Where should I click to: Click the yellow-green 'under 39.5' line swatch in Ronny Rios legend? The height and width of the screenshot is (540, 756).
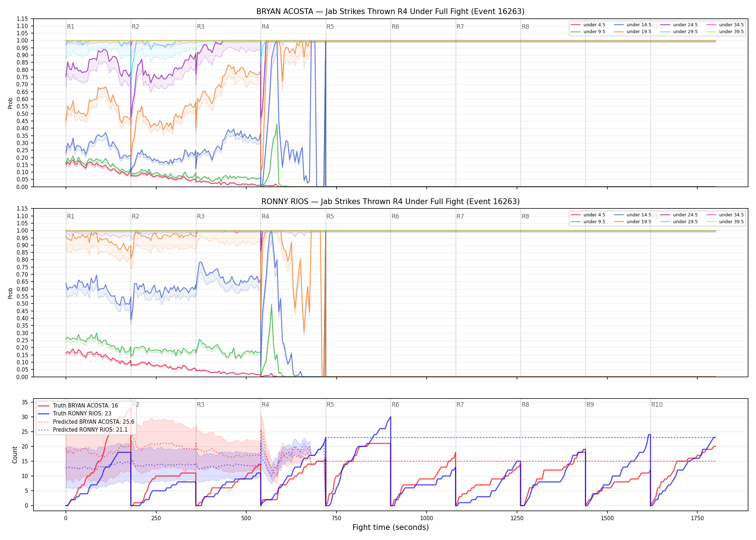[711, 222]
